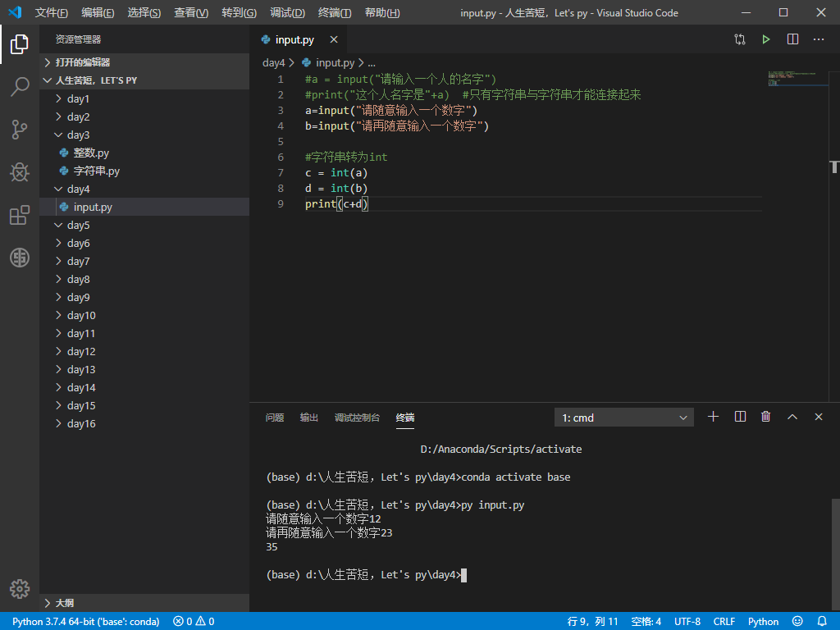
Task: Click the VS Code logo icon
Action: pos(15,12)
